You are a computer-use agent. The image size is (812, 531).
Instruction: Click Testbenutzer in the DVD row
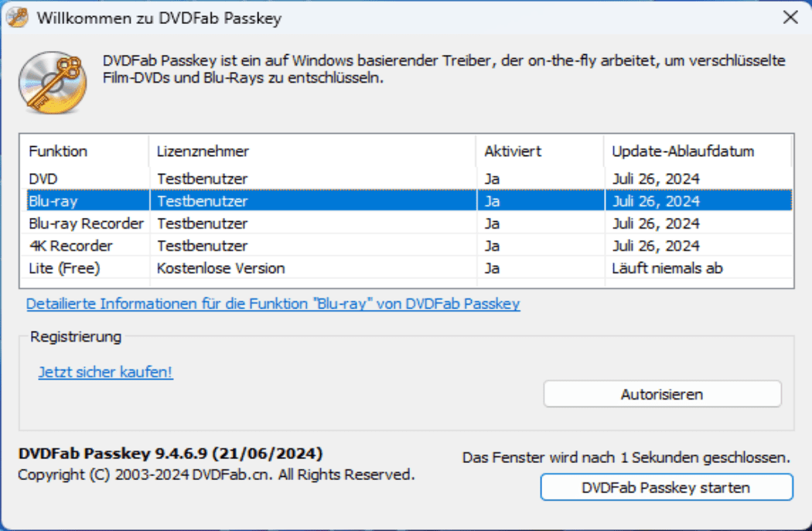[x=203, y=179]
